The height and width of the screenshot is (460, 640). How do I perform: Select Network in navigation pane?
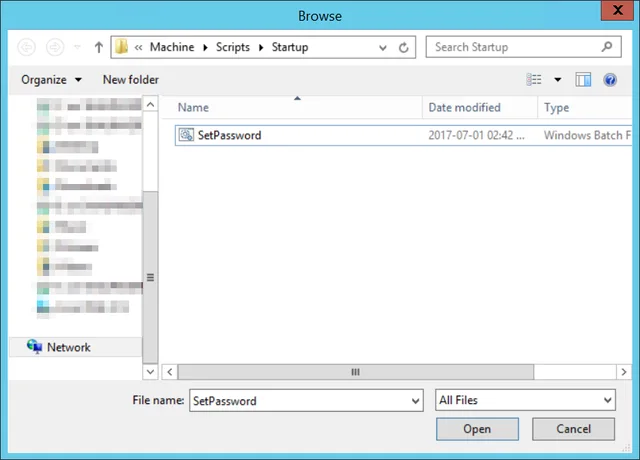[76, 347]
